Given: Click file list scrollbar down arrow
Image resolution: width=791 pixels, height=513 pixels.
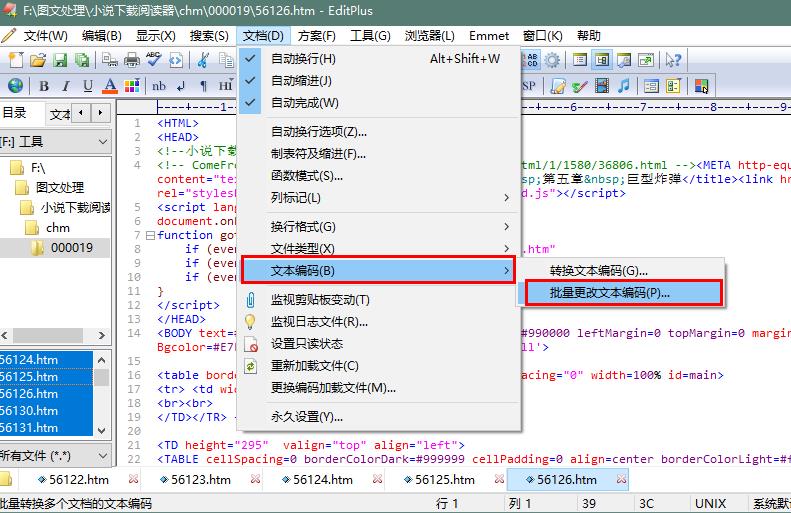Looking at the screenshot, I should [x=101, y=430].
